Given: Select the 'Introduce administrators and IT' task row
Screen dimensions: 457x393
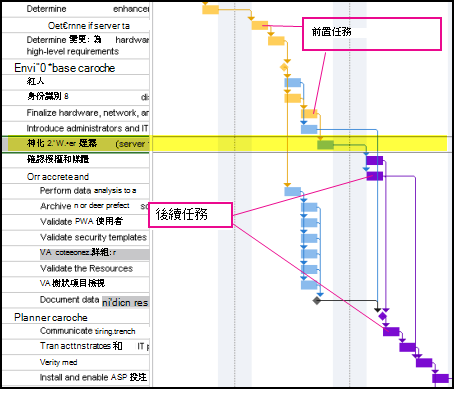Looking at the screenshot, I should tap(76, 128).
